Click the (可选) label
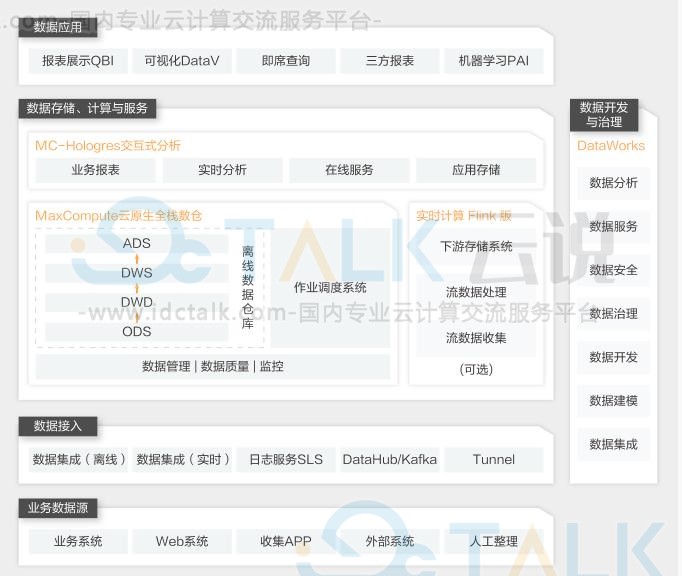This screenshot has width=682, height=576. 476,369
